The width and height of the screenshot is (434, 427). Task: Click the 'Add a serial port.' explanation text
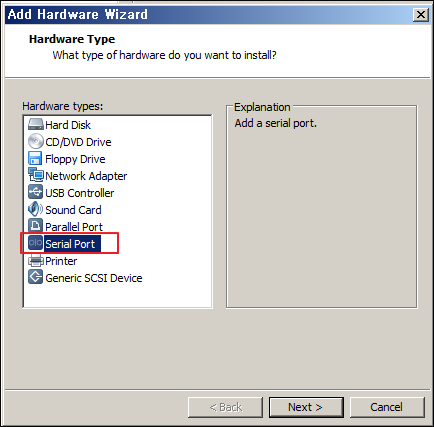coord(276,123)
